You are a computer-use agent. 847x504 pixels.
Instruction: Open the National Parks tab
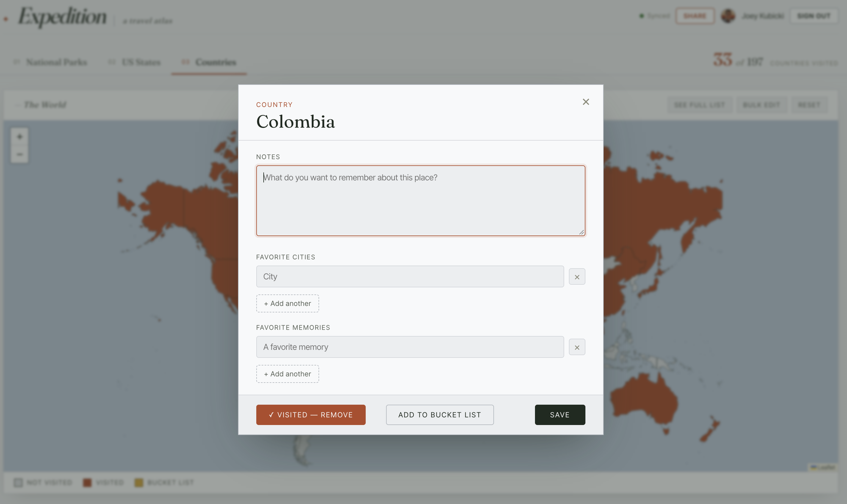(50, 62)
